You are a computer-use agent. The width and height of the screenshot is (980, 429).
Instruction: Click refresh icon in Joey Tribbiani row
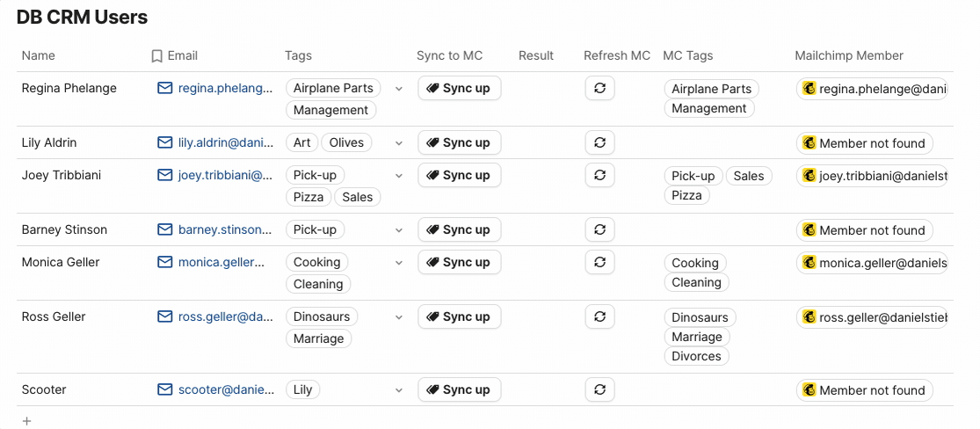coord(599,175)
